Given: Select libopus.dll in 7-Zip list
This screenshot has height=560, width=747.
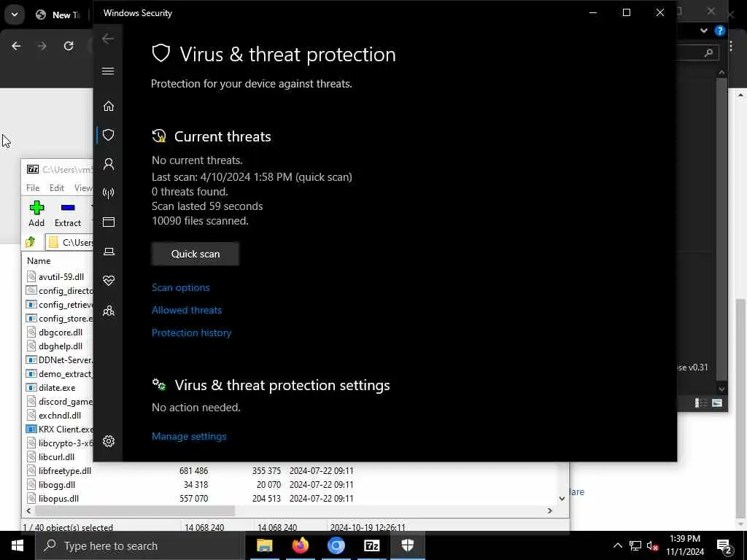Looking at the screenshot, I should 58,499.
